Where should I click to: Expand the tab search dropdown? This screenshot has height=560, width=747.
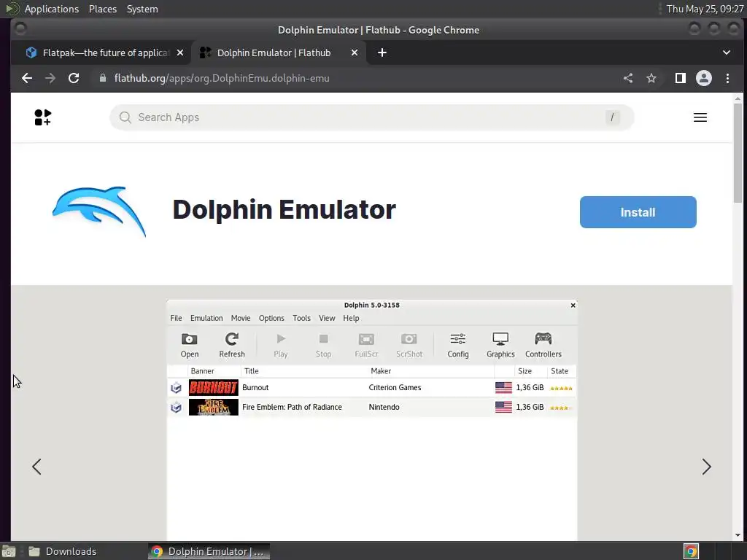[x=727, y=52]
